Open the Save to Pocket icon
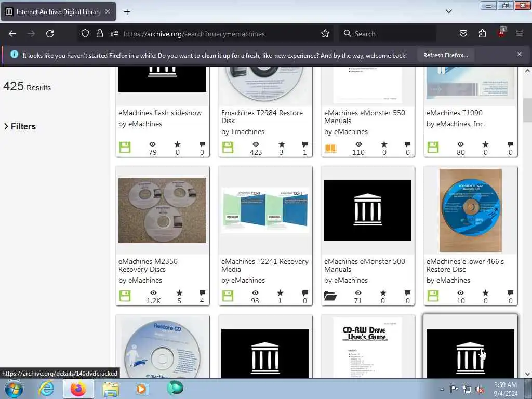532x399 pixels. (463, 34)
